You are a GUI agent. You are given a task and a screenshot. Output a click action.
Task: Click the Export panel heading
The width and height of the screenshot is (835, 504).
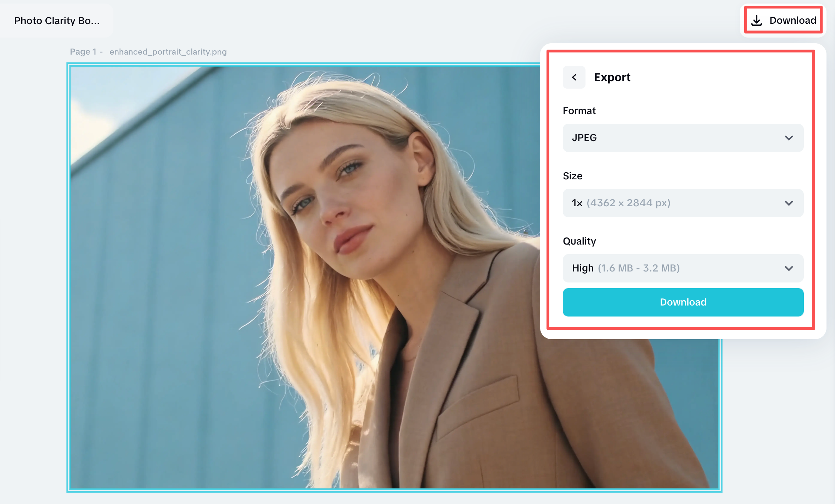612,77
